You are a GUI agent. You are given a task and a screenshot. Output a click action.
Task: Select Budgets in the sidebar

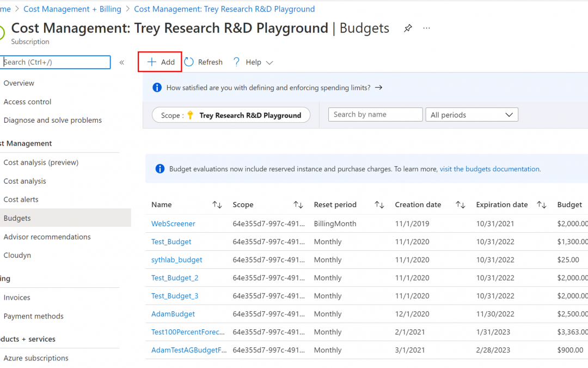[x=66, y=218]
